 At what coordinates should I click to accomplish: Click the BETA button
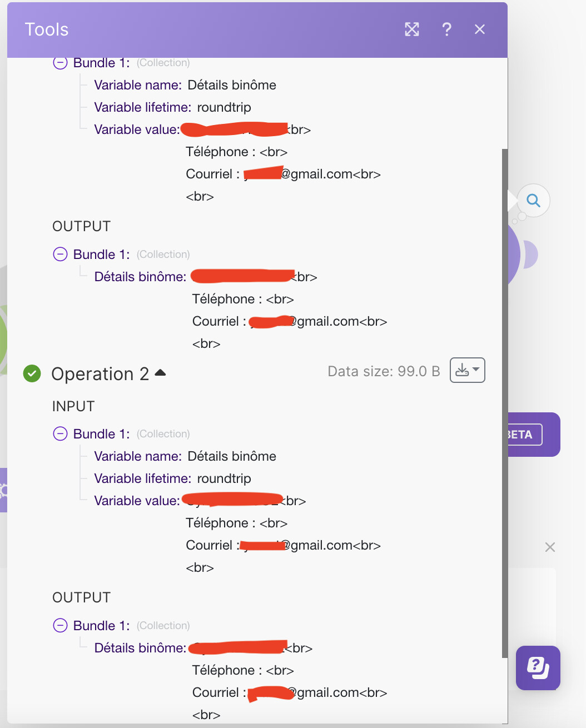pyautogui.click(x=523, y=435)
